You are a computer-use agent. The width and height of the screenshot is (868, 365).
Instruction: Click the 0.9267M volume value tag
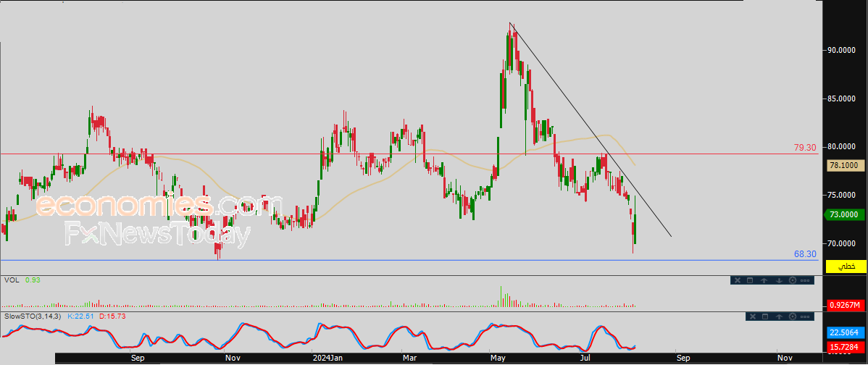[844, 306]
